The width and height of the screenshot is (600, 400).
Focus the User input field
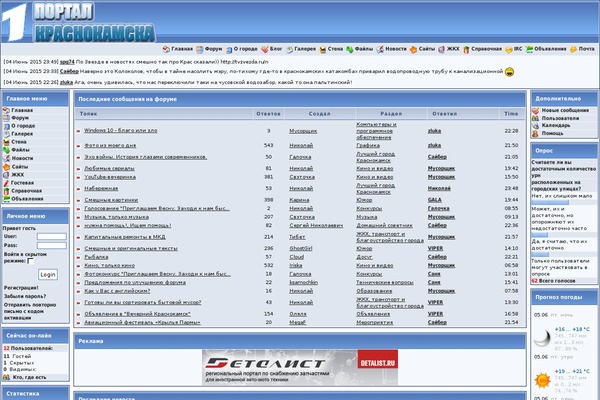tap(52, 237)
